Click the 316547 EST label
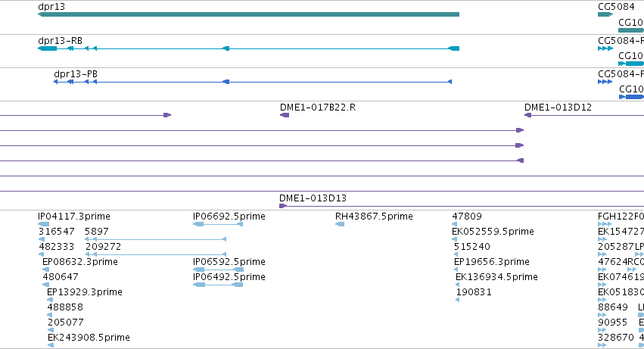The image size is (644, 349). 56,232
